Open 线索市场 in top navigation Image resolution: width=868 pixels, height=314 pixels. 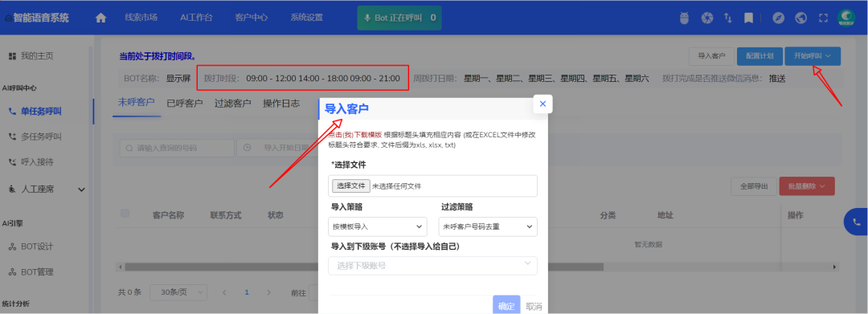point(141,18)
